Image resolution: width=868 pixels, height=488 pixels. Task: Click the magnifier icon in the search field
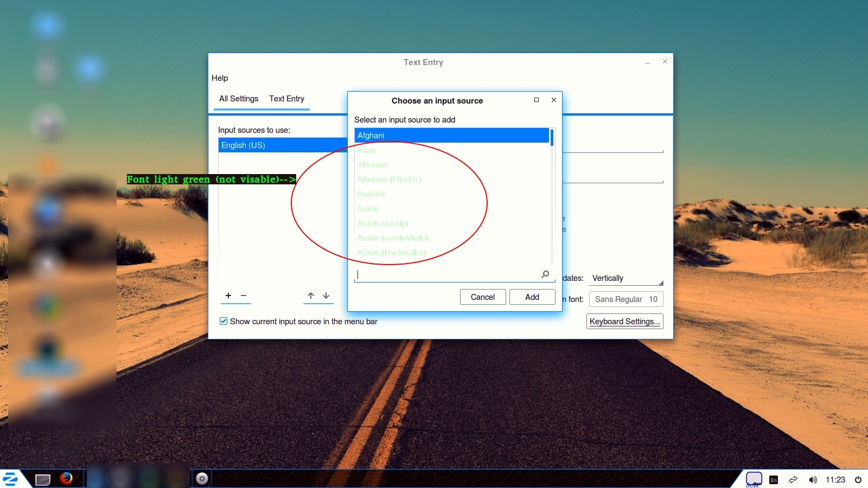click(545, 274)
